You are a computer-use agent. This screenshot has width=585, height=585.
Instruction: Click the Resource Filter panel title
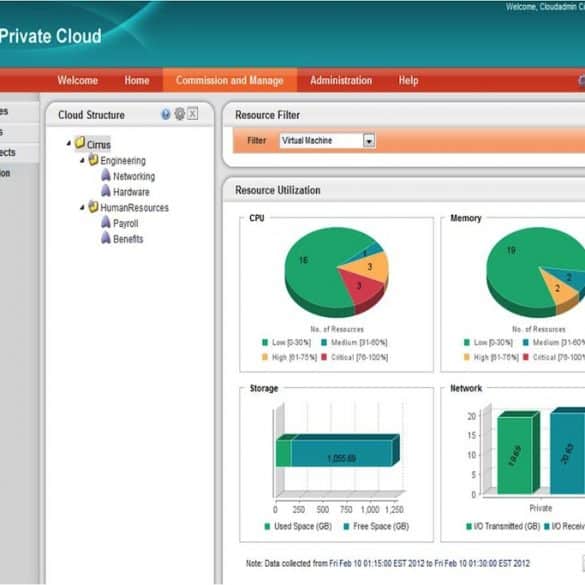(268, 115)
